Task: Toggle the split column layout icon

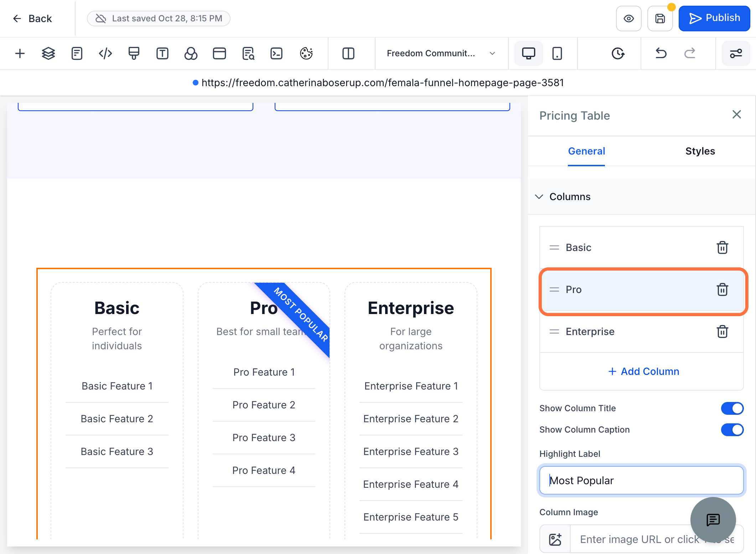Action: pyautogui.click(x=348, y=53)
